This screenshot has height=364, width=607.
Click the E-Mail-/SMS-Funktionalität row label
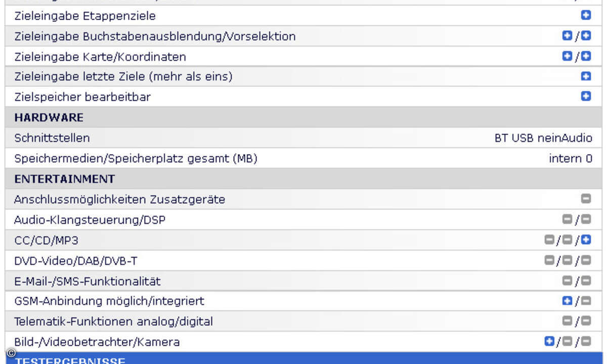[x=87, y=281]
